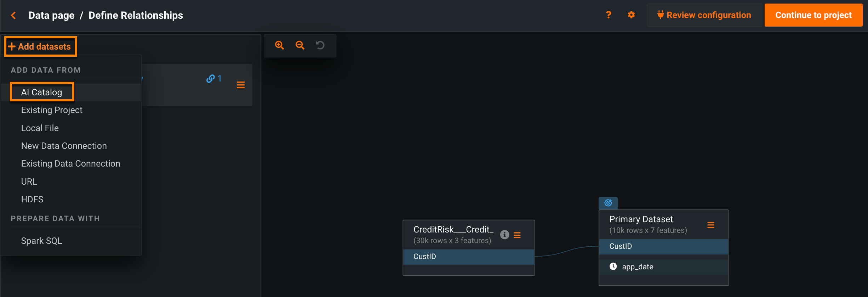Click Continue to project button
Screen dimensions: 868x297
coord(813,15)
